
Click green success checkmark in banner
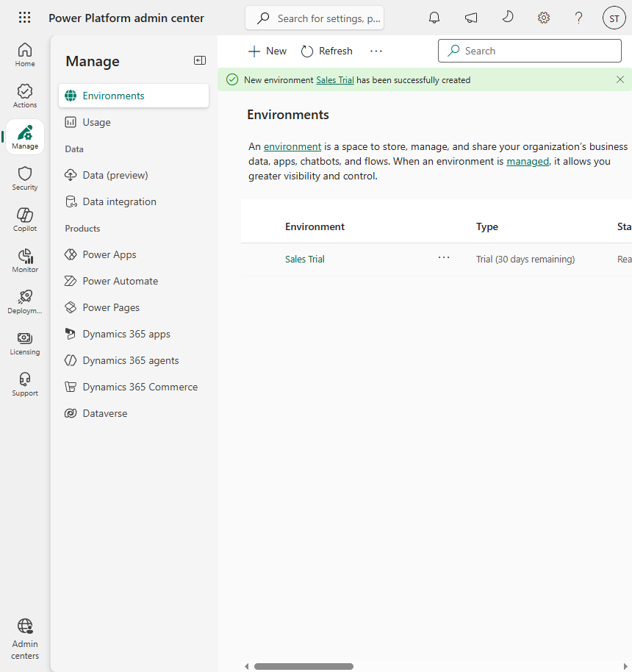point(231,79)
